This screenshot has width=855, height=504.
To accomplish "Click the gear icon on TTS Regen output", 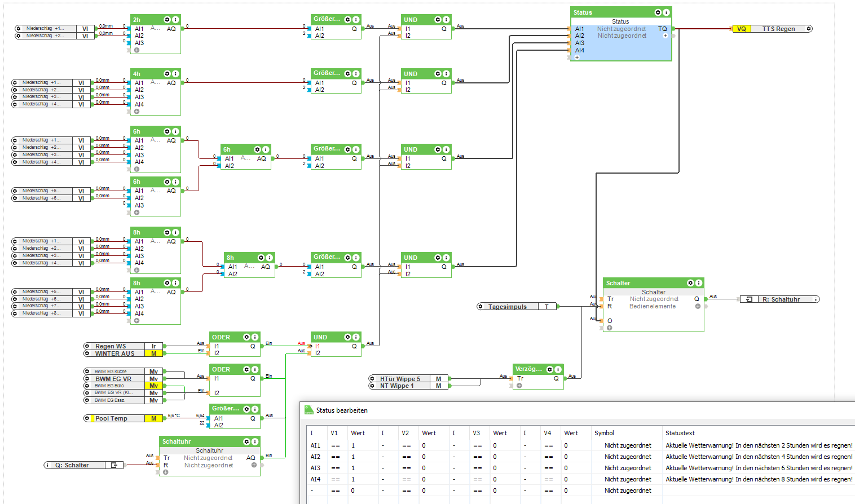I will coord(809,29).
